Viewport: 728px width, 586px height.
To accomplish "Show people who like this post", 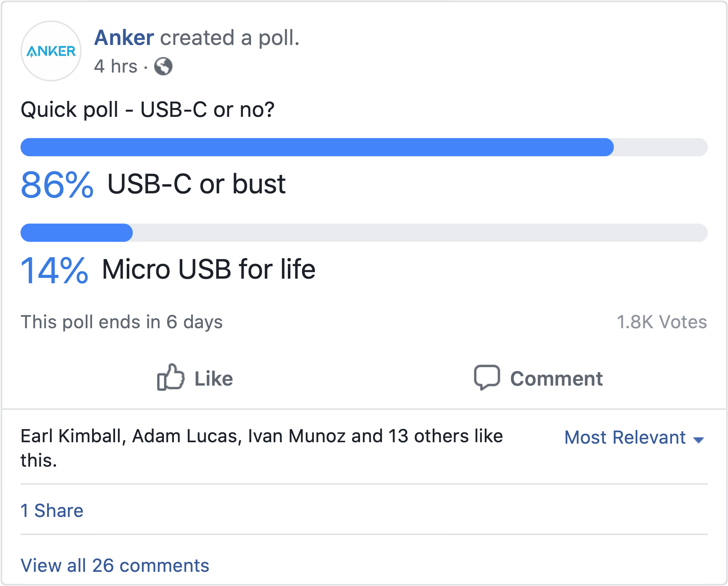I will (x=262, y=448).
